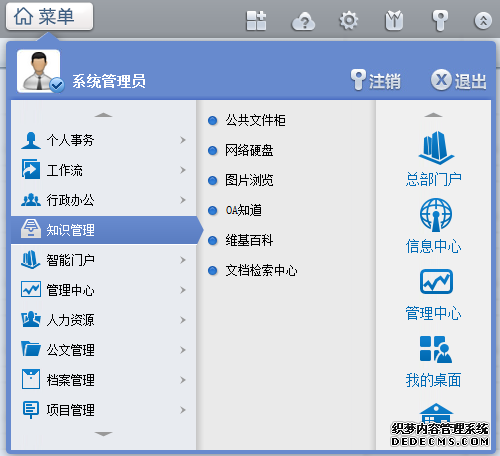Open the 信息中心 globe icon
Screen dimensions: 500x456
[x=436, y=215]
